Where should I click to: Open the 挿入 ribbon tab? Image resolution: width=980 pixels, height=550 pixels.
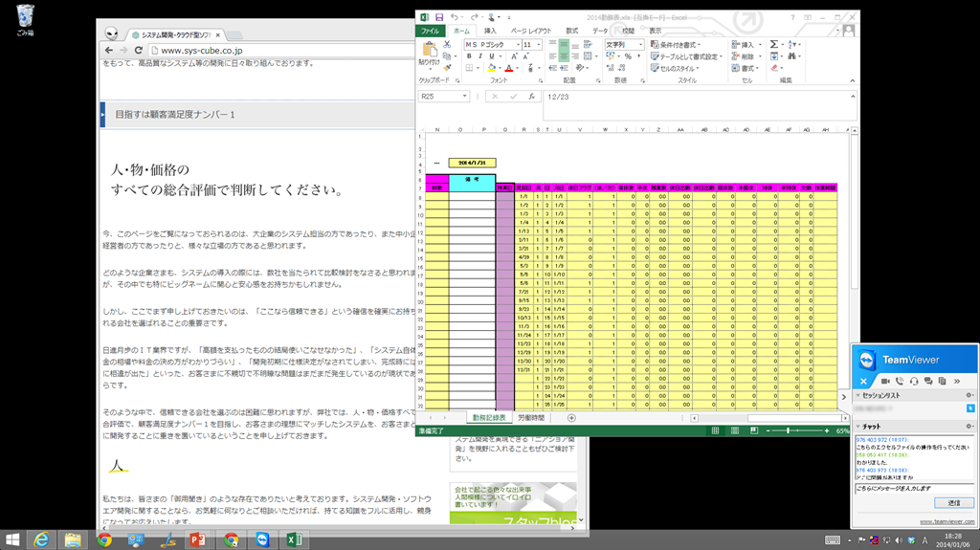[490, 31]
